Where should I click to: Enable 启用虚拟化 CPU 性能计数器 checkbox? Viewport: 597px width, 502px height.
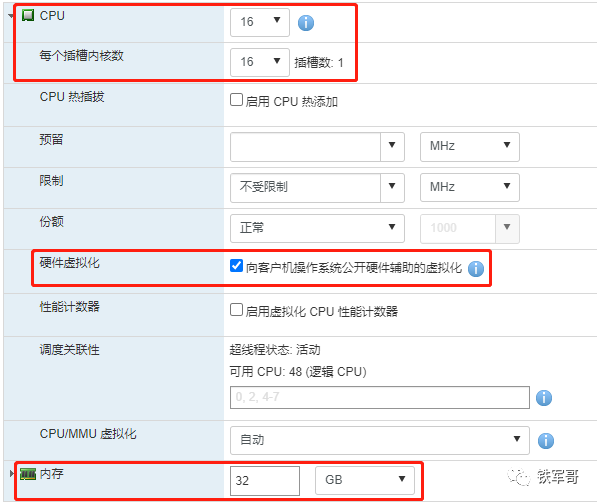(x=236, y=310)
